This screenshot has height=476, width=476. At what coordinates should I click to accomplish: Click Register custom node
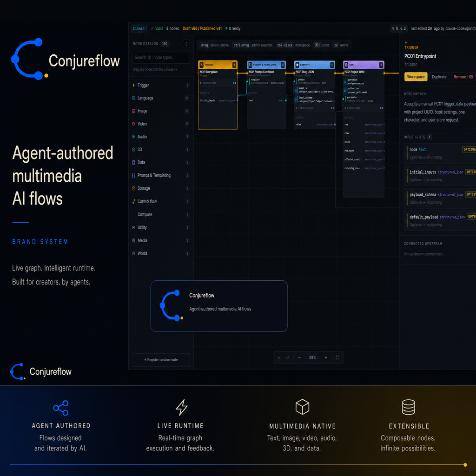pos(161,360)
